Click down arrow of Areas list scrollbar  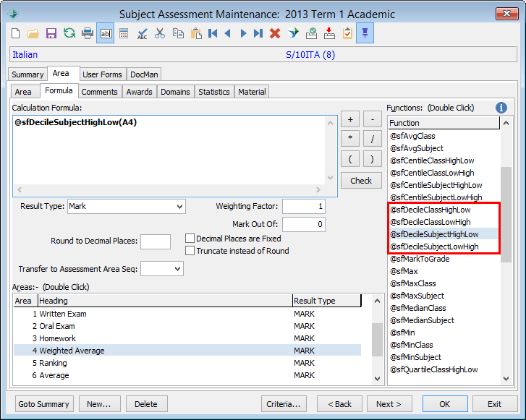click(x=377, y=379)
